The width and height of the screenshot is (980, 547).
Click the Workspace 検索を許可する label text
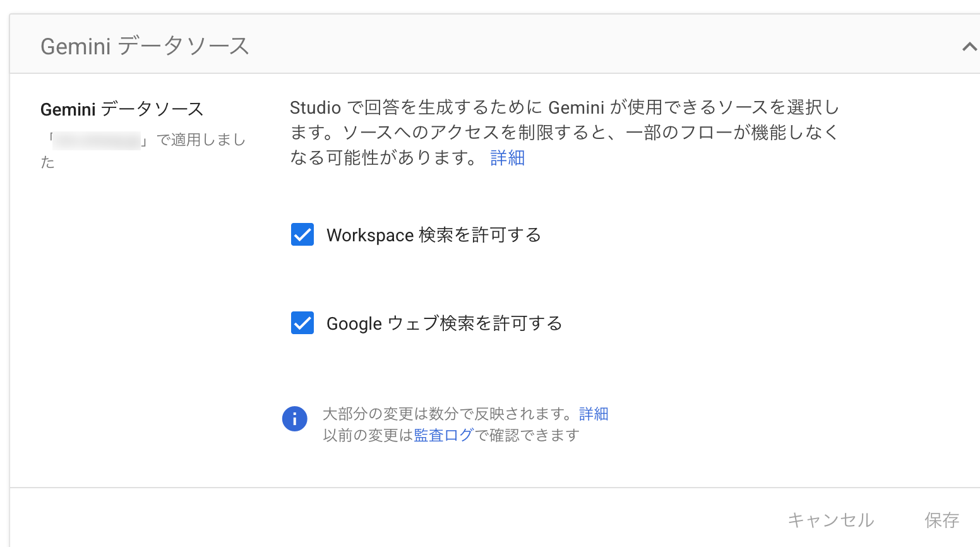[x=434, y=235]
